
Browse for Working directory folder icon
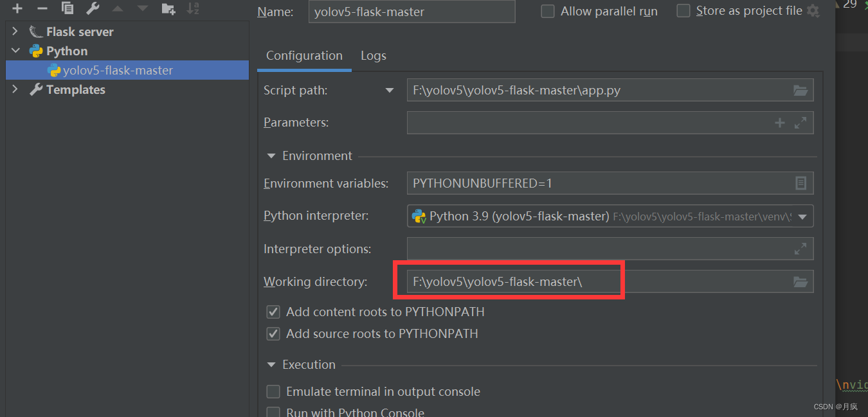point(800,281)
